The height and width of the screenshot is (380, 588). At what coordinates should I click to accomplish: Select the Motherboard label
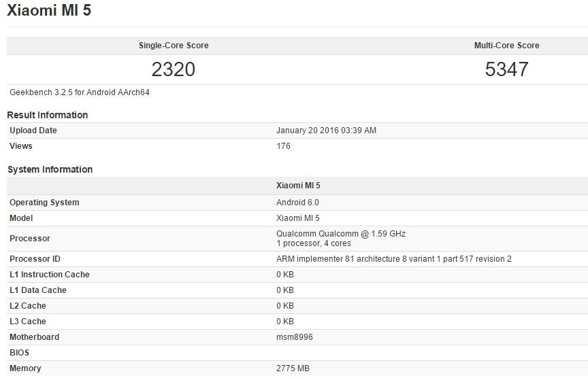34,337
